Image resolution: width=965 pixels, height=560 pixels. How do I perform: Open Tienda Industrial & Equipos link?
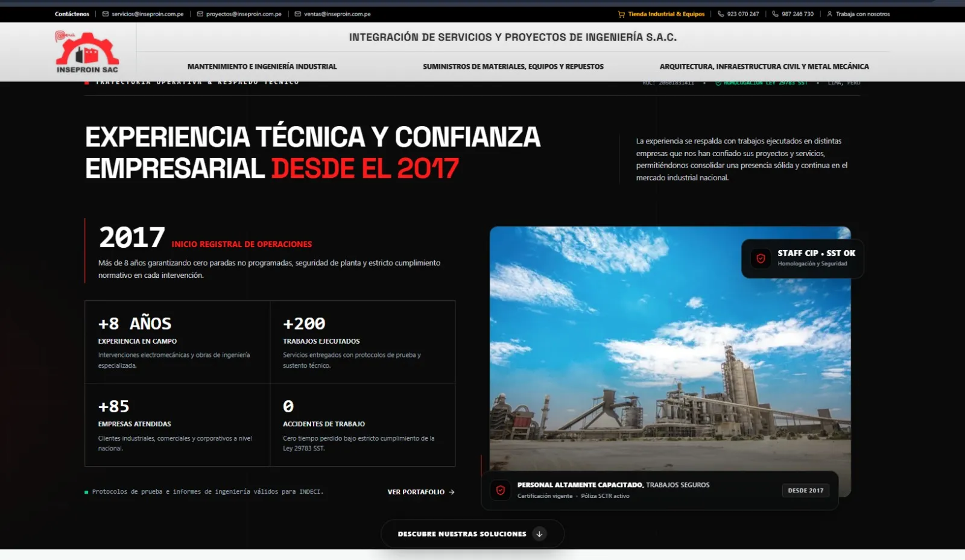point(666,14)
